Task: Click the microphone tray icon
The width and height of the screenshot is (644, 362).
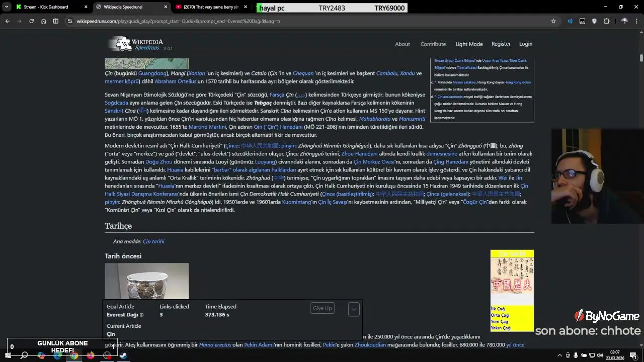Action: (576, 355)
